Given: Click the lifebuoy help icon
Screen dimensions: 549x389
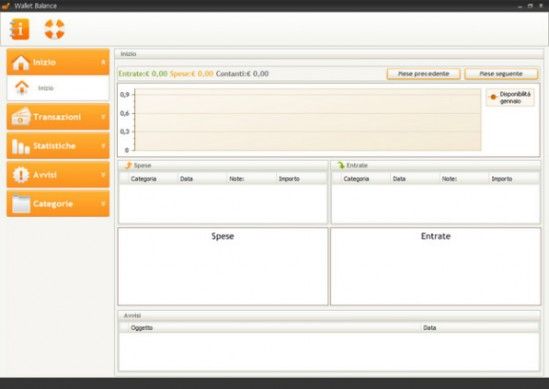Looking at the screenshot, I should (55, 29).
